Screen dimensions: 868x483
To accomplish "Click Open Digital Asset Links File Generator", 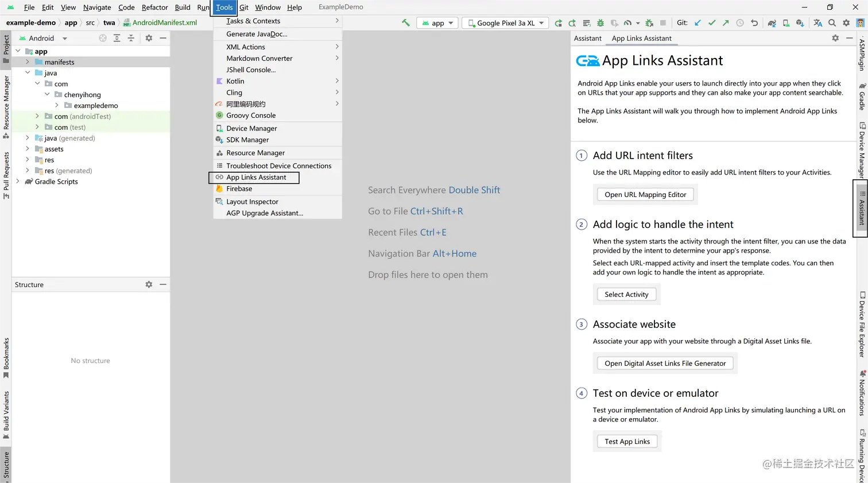I will pyautogui.click(x=665, y=364).
